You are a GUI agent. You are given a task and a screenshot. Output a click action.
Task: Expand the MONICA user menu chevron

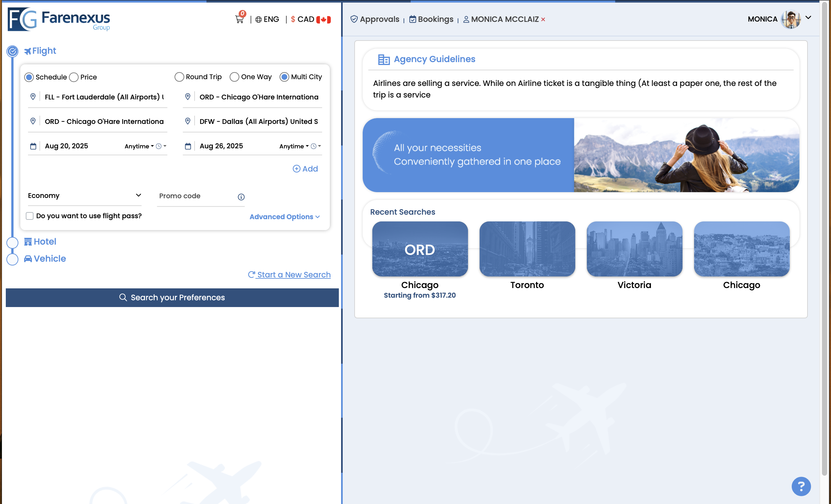point(808,17)
